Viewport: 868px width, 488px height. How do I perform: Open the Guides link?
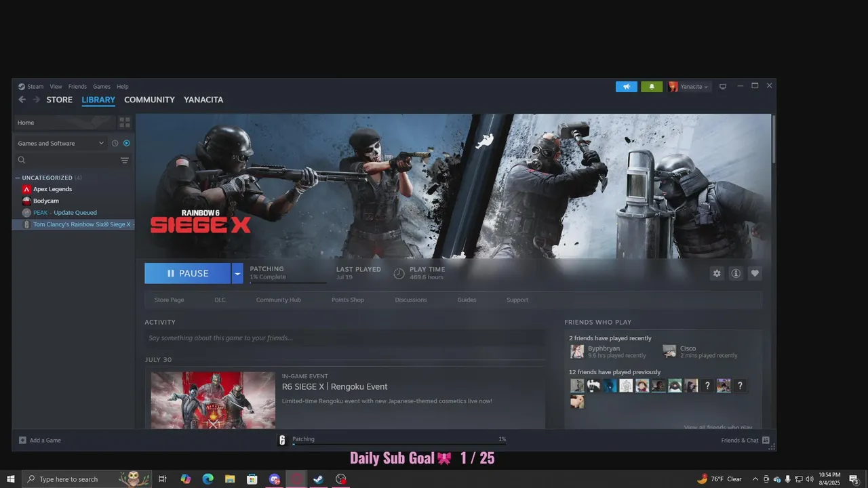point(467,300)
